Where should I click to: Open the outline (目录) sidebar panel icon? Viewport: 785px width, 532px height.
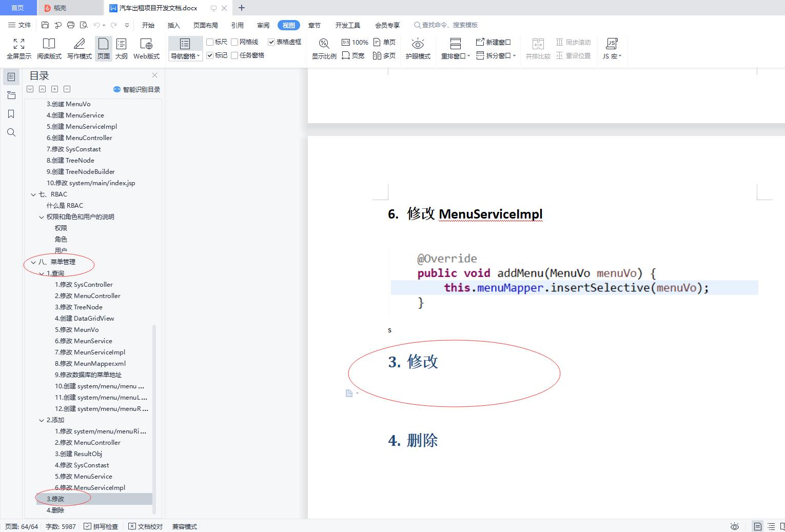click(11, 77)
